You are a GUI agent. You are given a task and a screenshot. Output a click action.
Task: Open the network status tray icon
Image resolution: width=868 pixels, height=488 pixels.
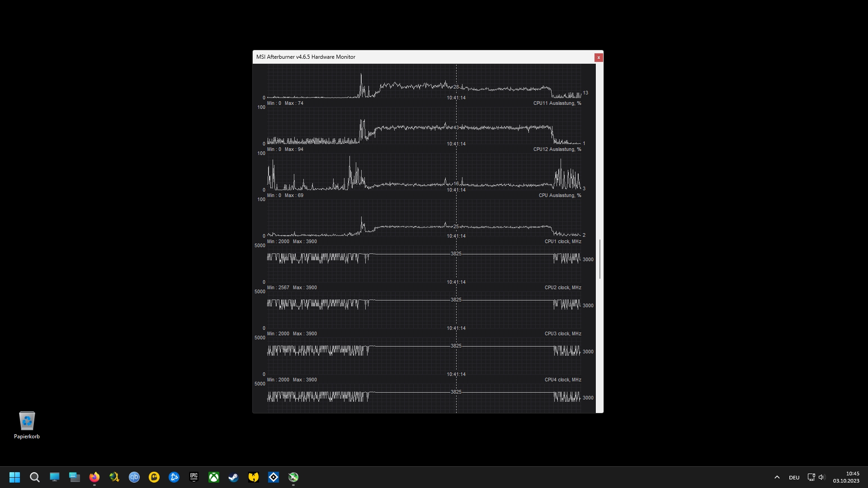pyautogui.click(x=811, y=477)
